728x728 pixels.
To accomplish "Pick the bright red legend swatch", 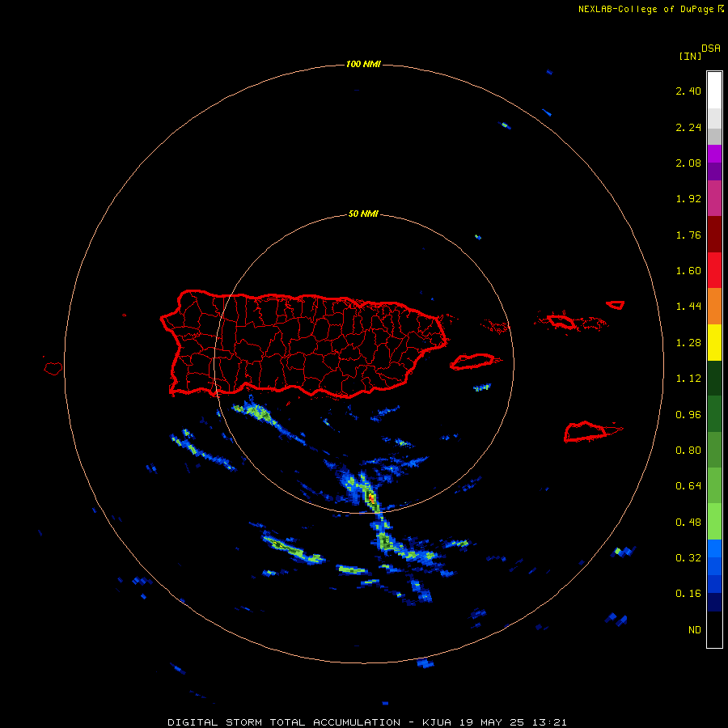I will pos(714,270).
